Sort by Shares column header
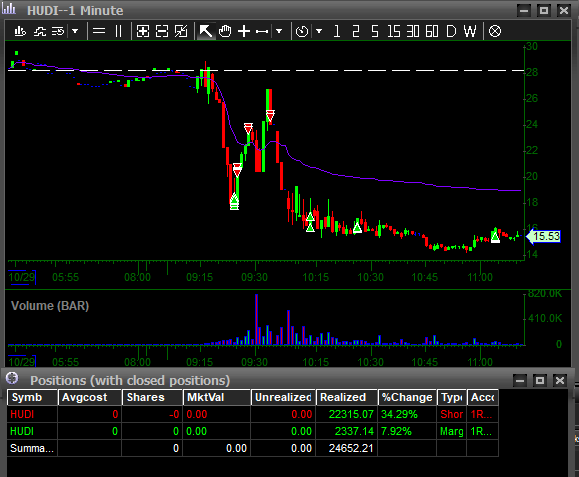579x477 pixels. (153, 397)
